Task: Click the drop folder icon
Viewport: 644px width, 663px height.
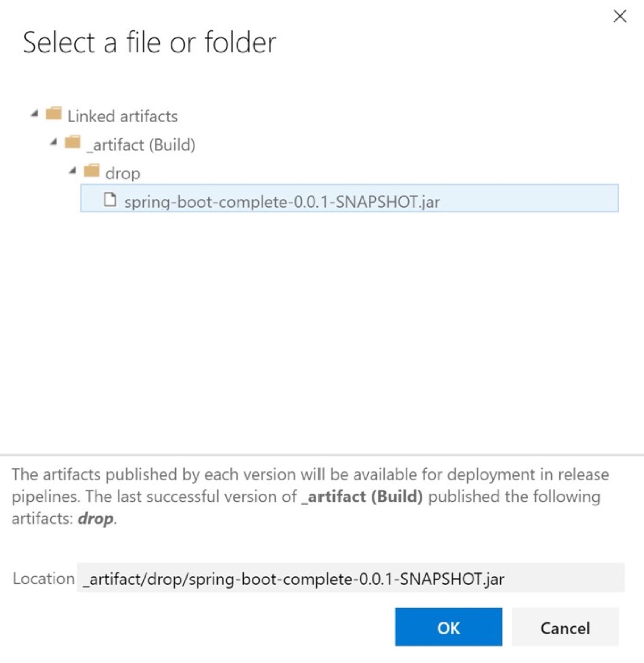Action: [x=92, y=170]
